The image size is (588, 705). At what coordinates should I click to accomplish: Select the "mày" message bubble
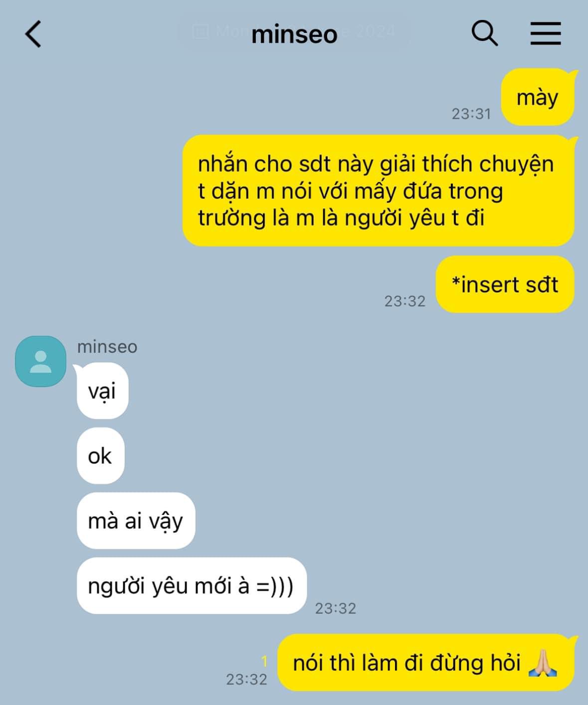(538, 97)
